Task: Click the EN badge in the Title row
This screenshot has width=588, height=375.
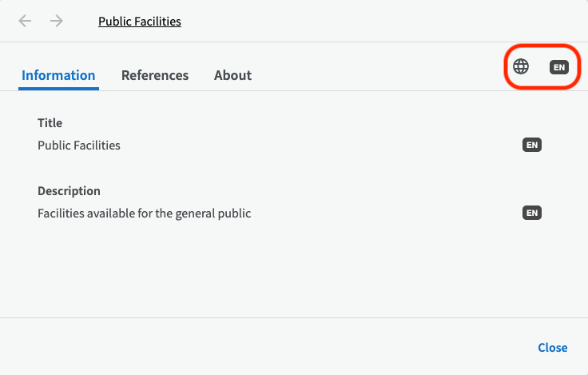Action: click(x=532, y=145)
